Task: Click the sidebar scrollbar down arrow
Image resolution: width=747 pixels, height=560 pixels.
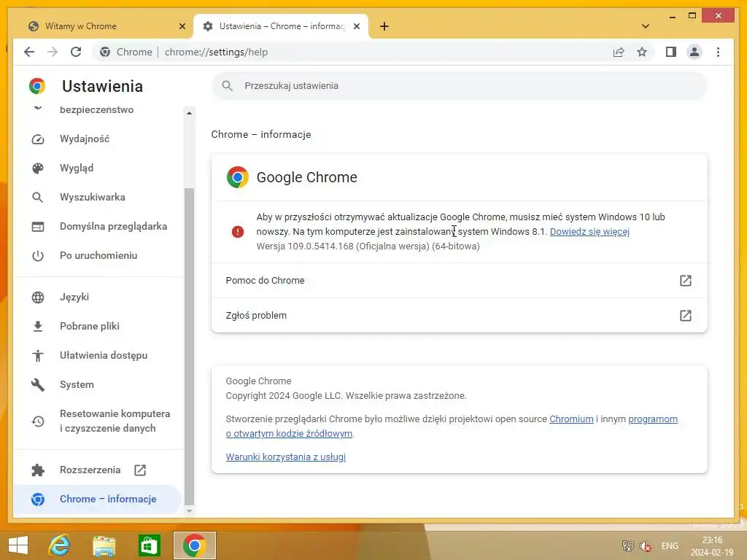Action: tap(189, 510)
